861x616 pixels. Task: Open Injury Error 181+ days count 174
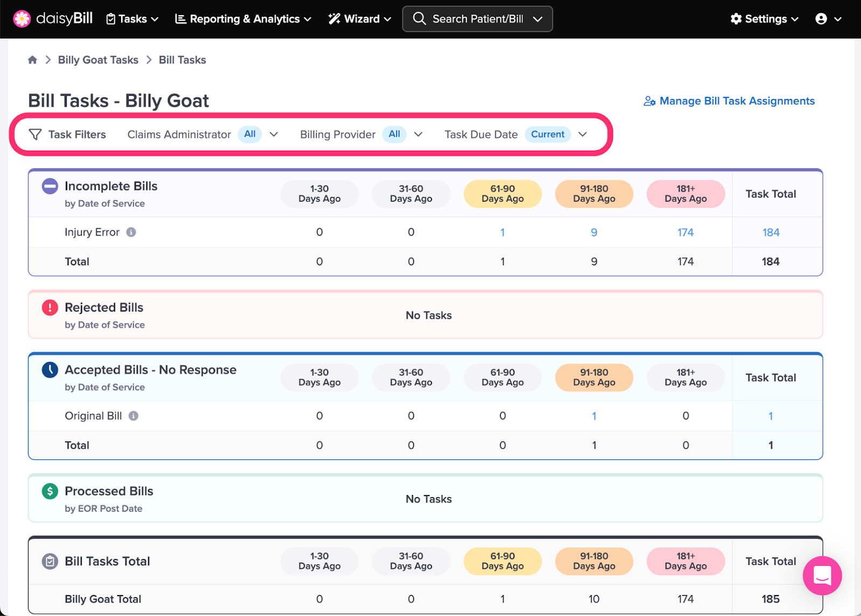click(x=686, y=232)
